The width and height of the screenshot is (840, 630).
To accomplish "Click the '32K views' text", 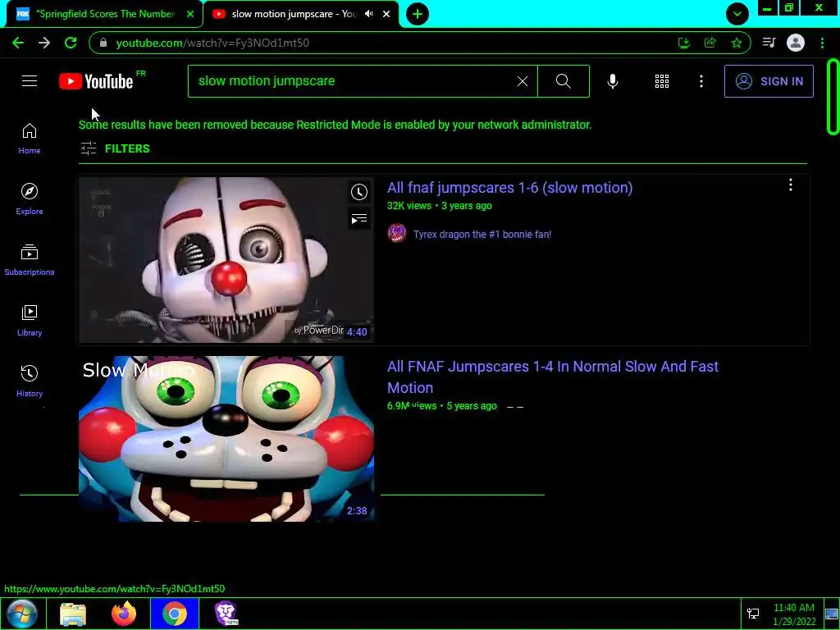I will coord(409,206).
